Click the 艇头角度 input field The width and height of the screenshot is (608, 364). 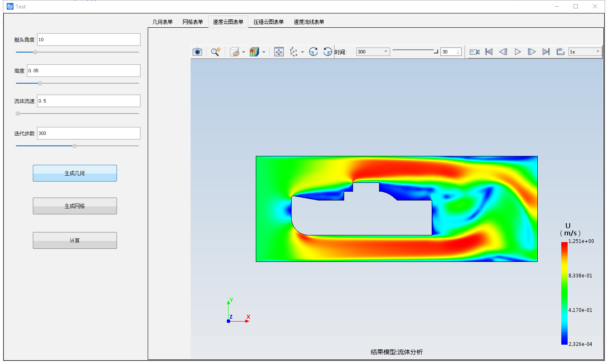[x=89, y=40]
